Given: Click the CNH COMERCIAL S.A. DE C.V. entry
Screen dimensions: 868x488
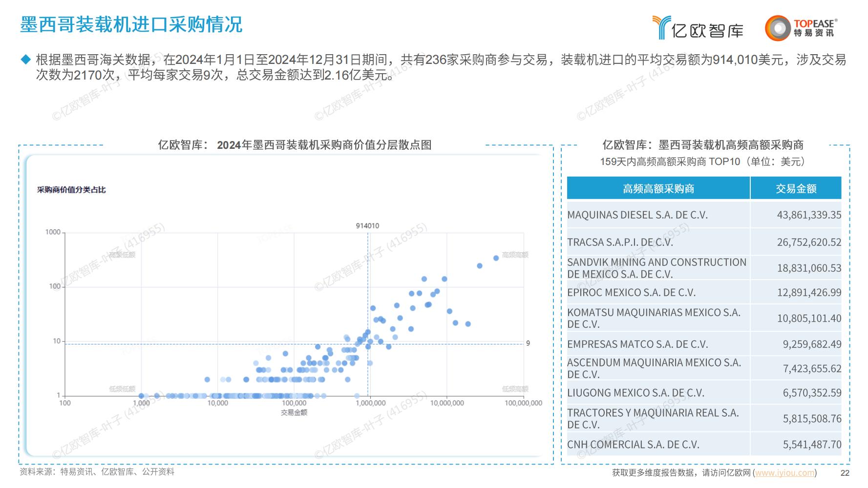Looking at the screenshot, I should 633,445.
